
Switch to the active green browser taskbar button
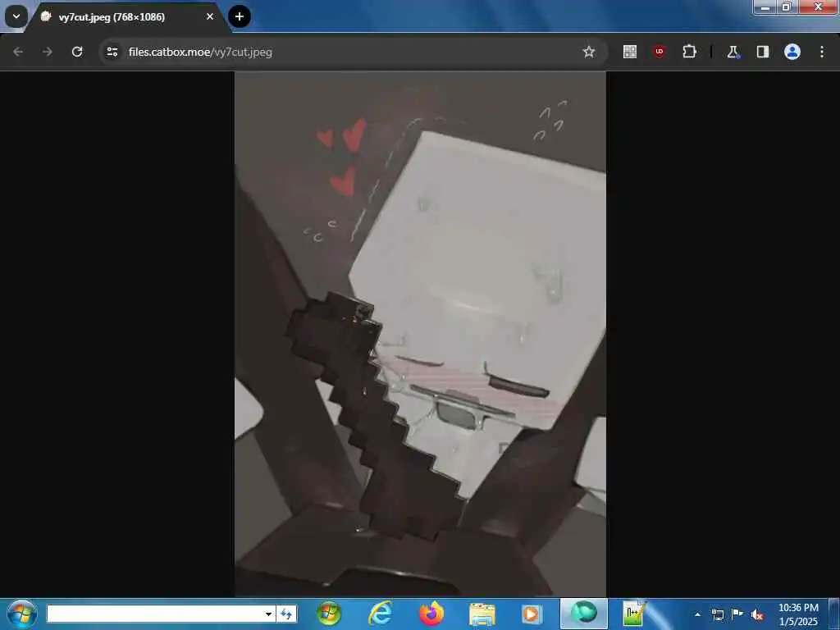pyautogui.click(x=584, y=614)
